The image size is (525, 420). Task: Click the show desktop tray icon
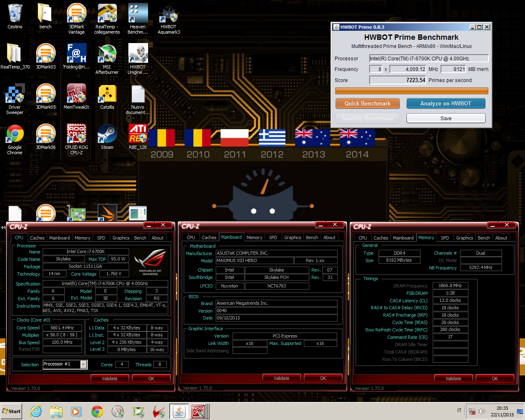520,411
